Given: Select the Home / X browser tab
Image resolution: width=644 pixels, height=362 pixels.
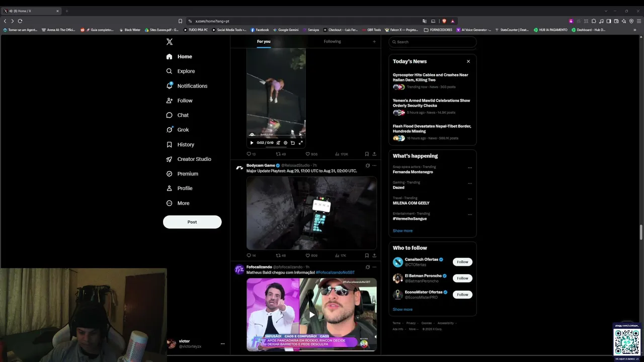Looking at the screenshot, I should pyautogui.click(x=31, y=11).
